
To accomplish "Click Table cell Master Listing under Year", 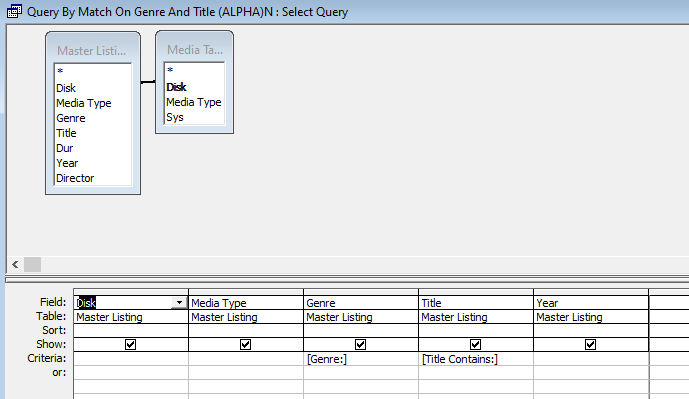I will click(591, 317).
